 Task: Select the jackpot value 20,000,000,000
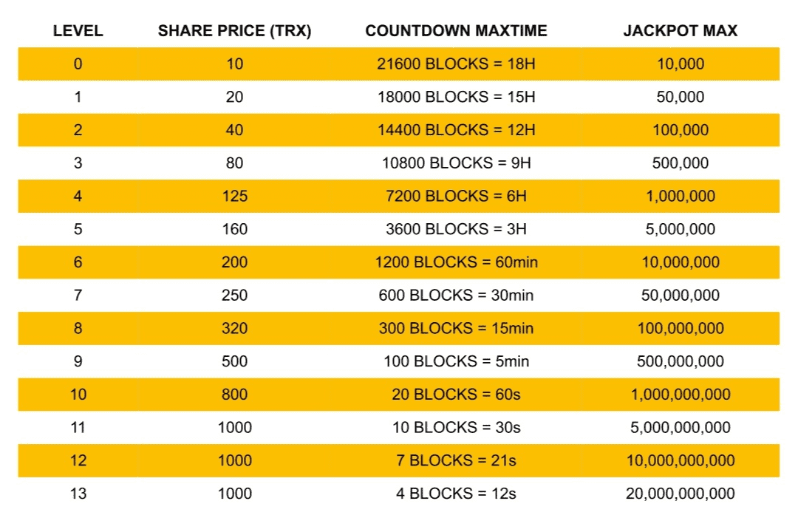(680, 494)
